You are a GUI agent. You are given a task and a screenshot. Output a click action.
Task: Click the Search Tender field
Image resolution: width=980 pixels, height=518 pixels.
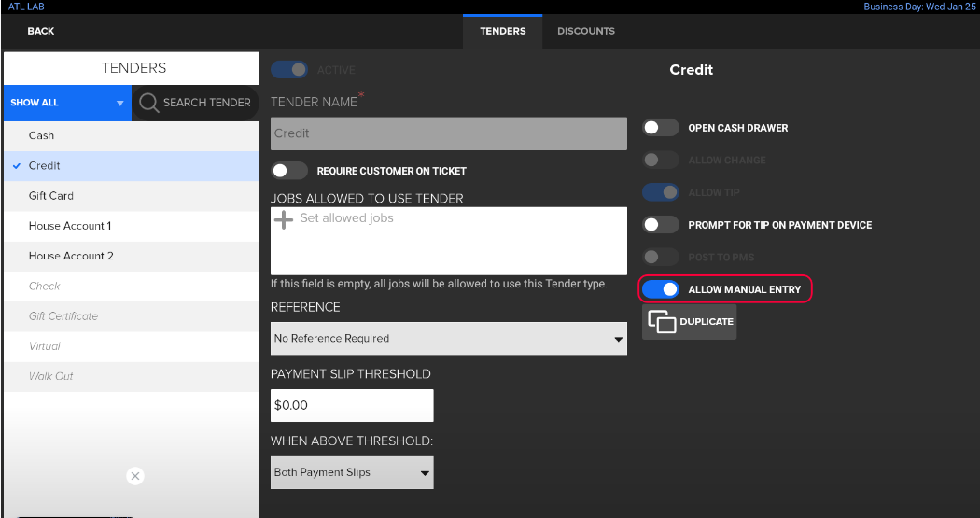pos(206,103)
